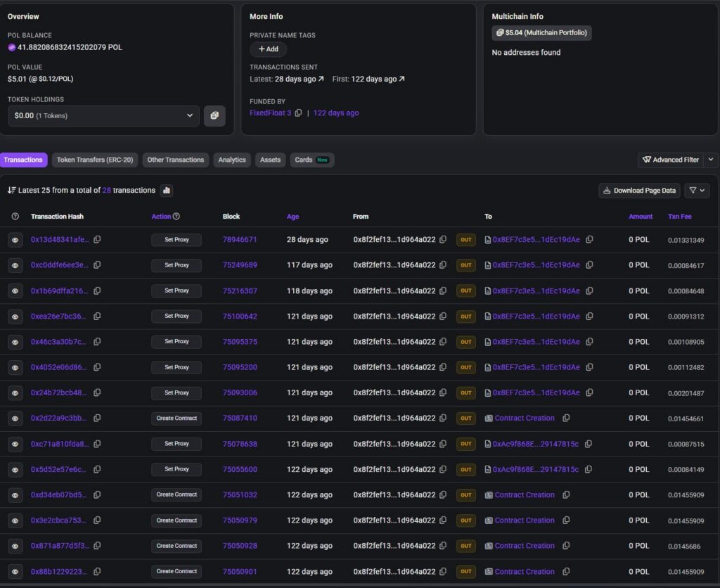This screenshot has height=588, width=720.
Task: Open the table filter funnel dropdown
Action: [697, 191]
